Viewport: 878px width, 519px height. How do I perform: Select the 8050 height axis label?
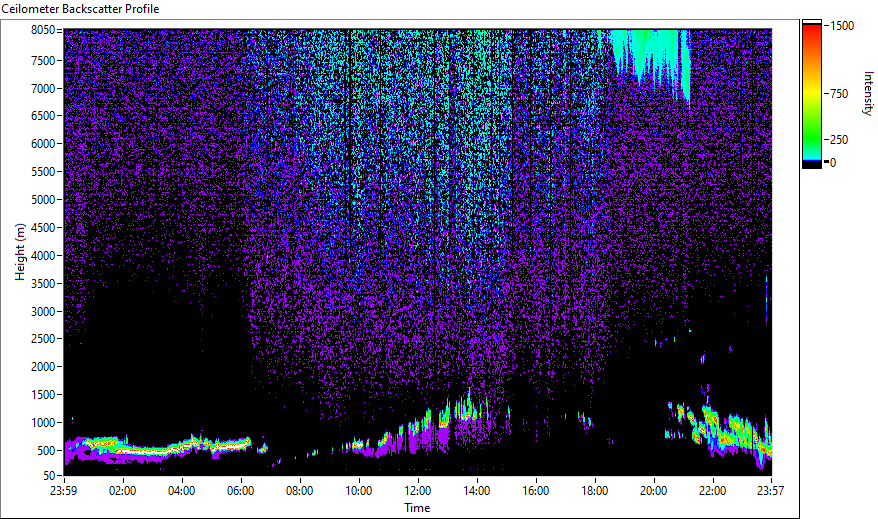tap(43, 30)
